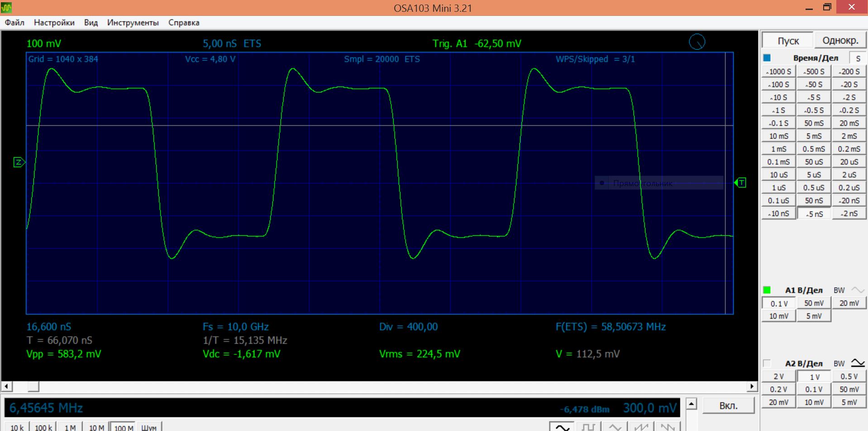Viewport: 868px width, 431px height.
Task: Toggle the blue time-base checkbox
Action: coord(767,58)
